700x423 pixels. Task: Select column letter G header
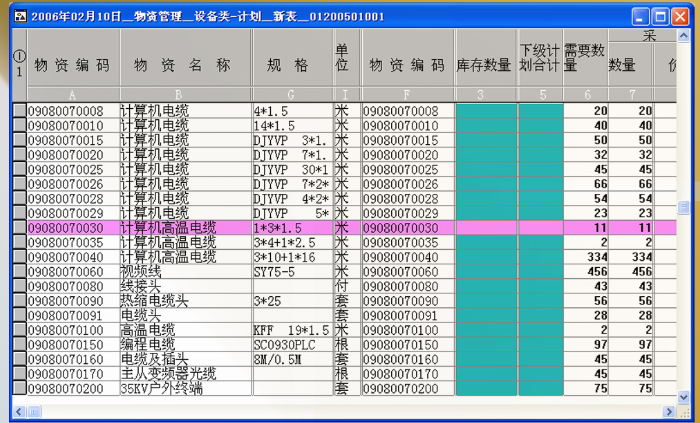click(291, 94)
